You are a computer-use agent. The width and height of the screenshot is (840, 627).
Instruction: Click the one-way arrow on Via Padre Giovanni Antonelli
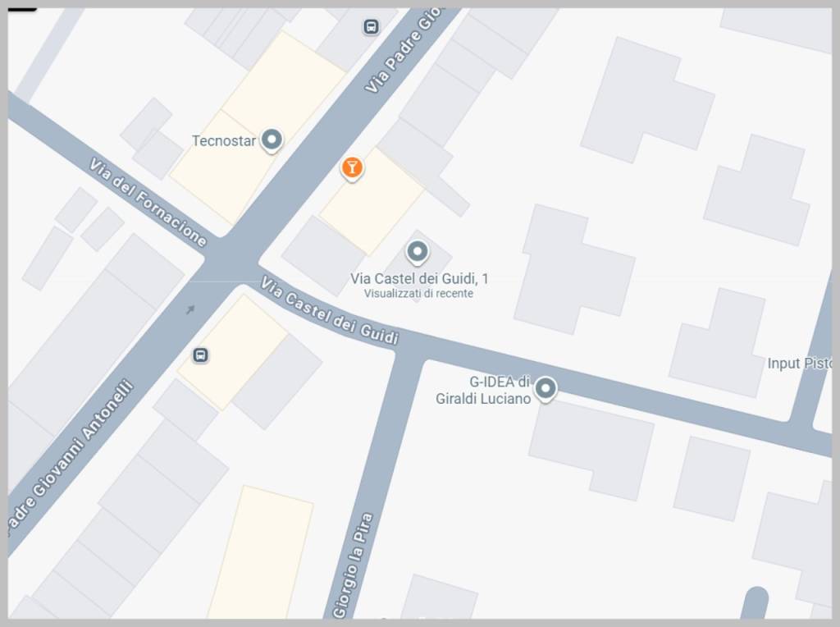pos(190,309)
